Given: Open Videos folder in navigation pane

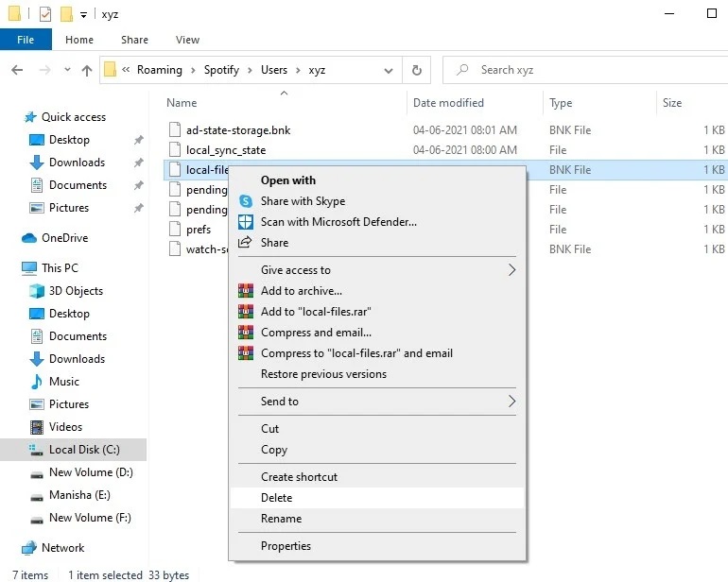Looking at the screenshot, I should (65, 427).
